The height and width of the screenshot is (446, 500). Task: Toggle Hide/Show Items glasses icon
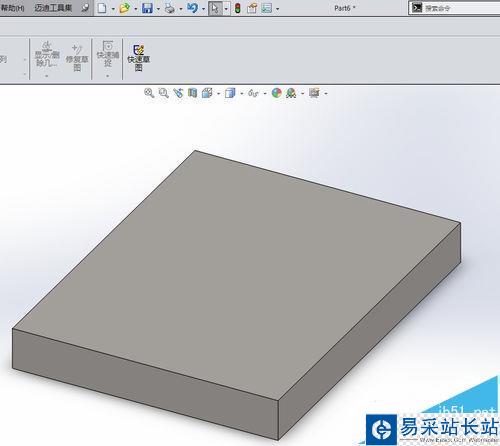[x=253, y=93]
